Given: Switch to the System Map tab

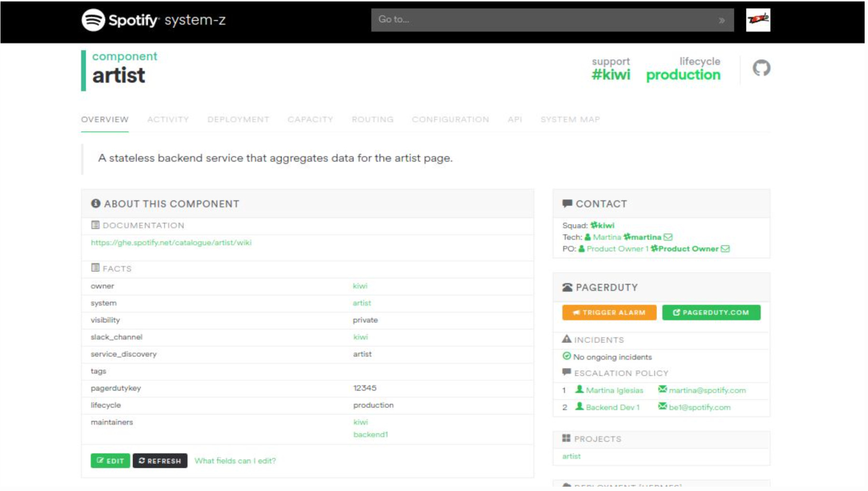Looking at the screenshot, I should [x=570, y=119].
